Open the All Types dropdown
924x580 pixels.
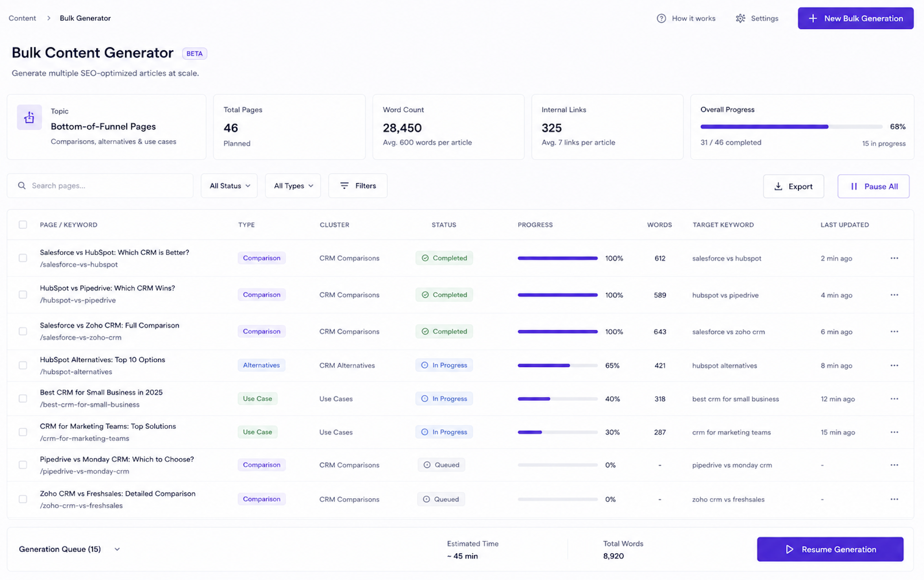293,186
